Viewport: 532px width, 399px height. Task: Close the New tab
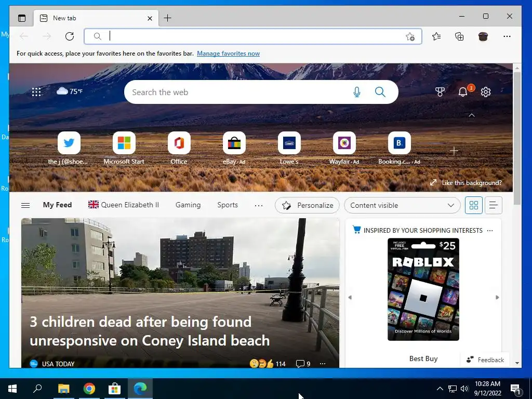click(150, 18)
